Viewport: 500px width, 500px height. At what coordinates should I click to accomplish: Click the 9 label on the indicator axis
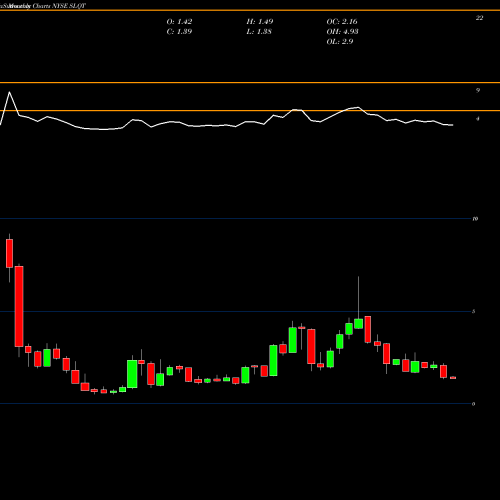[478, 90]
